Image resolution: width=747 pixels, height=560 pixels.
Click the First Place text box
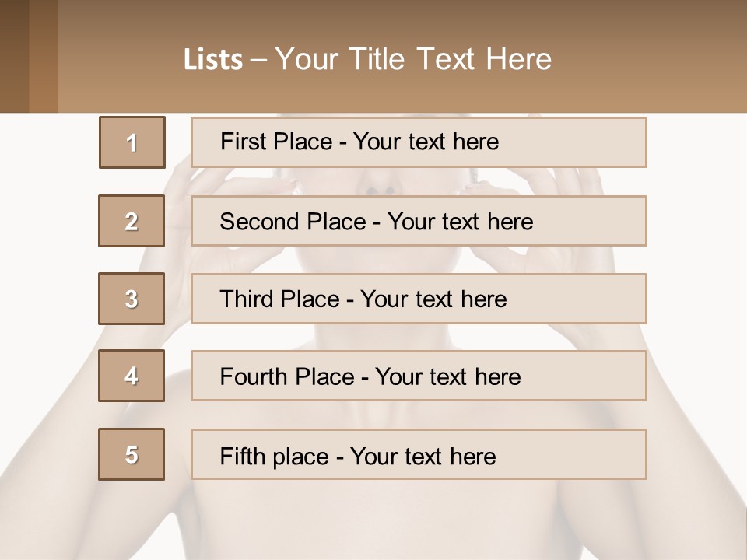[x=419, y=142]
